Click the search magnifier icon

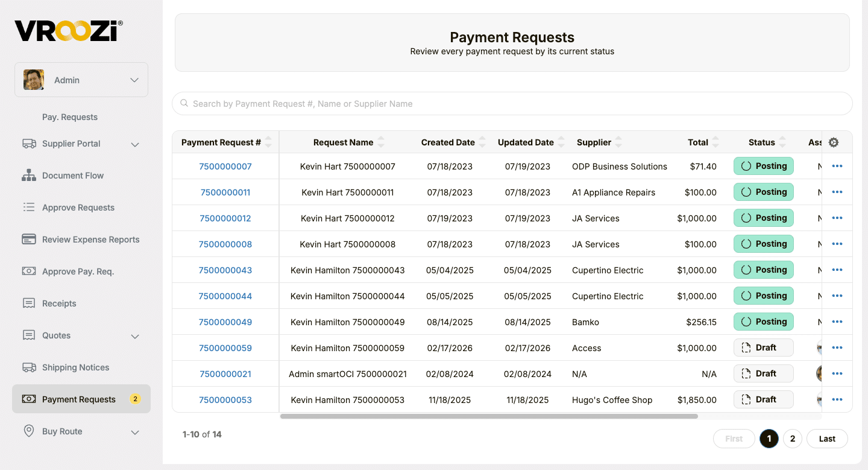click(x=184, y=104)
